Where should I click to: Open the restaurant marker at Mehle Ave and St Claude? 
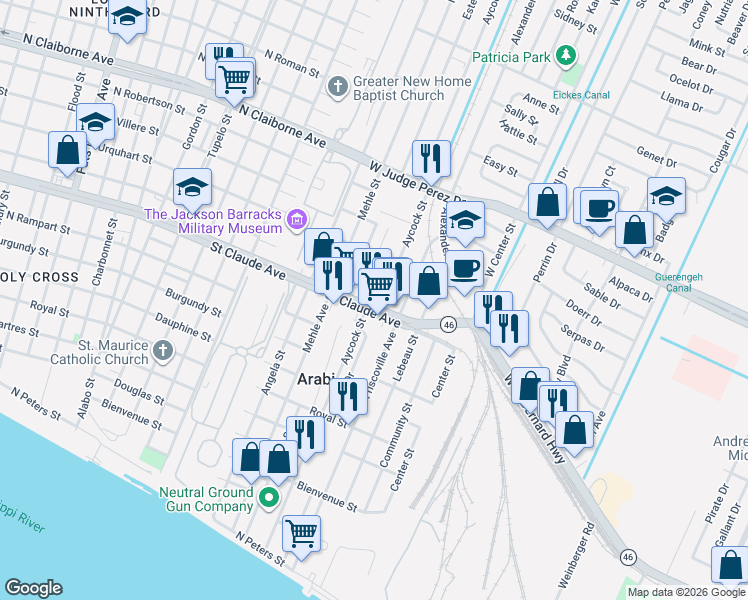[333, 276]
